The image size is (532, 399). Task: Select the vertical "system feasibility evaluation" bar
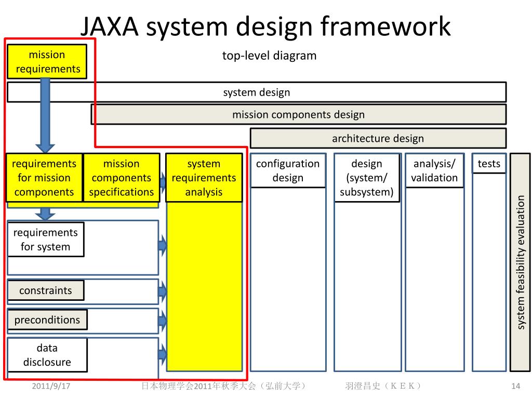[x=520, y=262]
